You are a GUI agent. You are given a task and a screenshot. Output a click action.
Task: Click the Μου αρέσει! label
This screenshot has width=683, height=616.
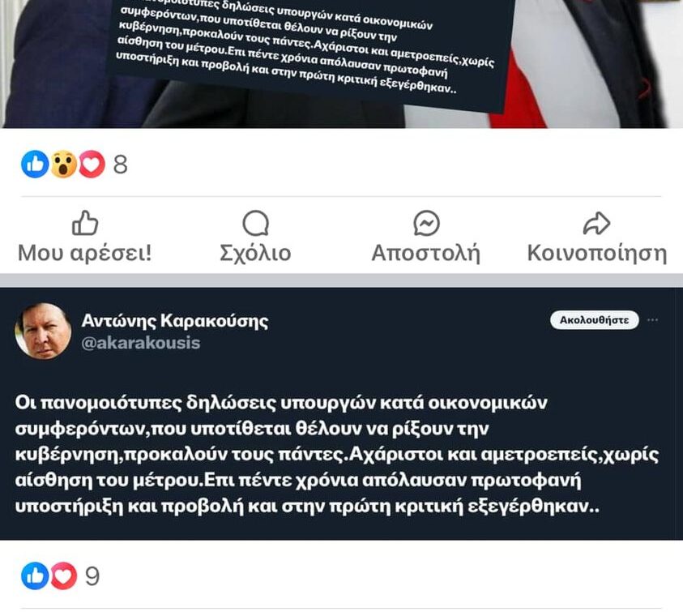click(85, 253)
